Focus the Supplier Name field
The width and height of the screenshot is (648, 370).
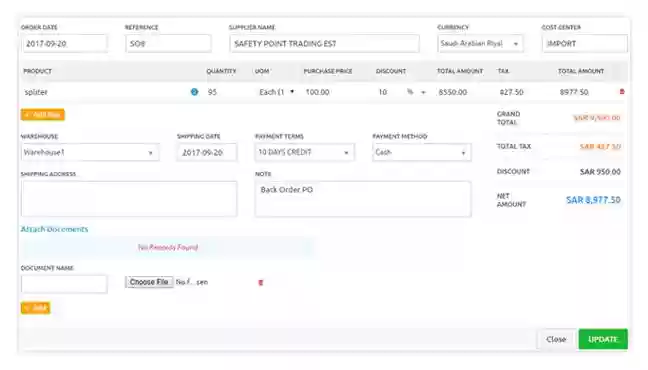click(324, 43)
